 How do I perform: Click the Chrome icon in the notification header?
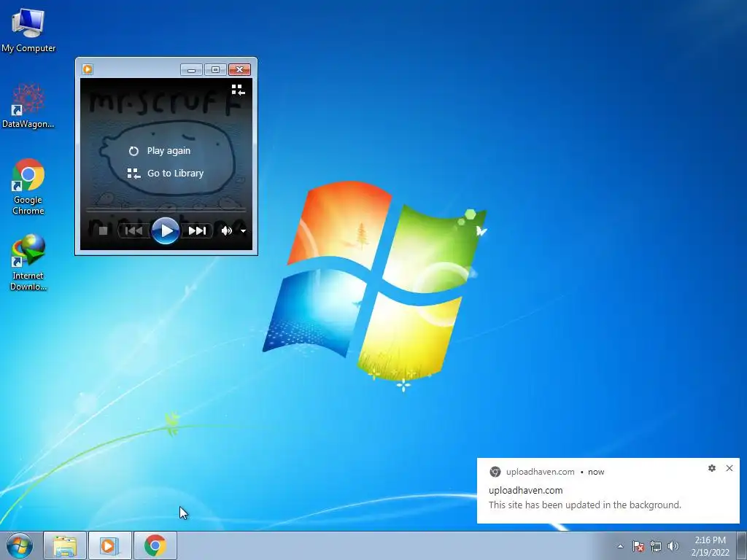click(495, 472)
